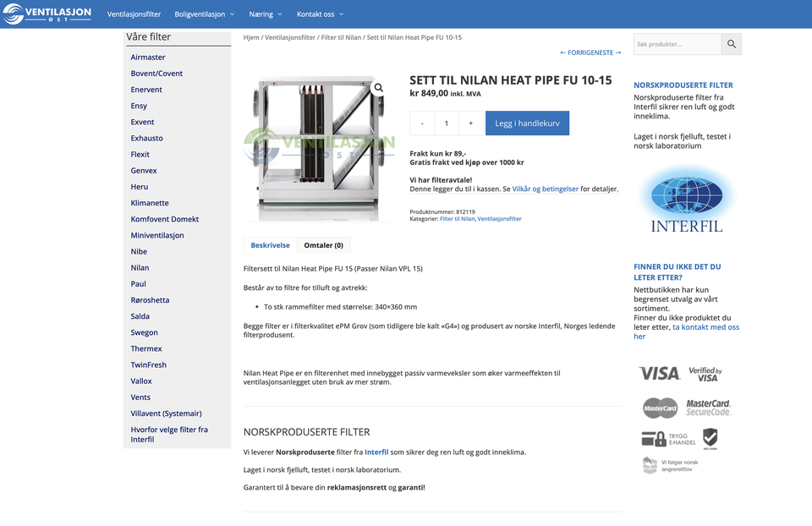Select Paul in the filter sidebar

click(x=138, y=283)
